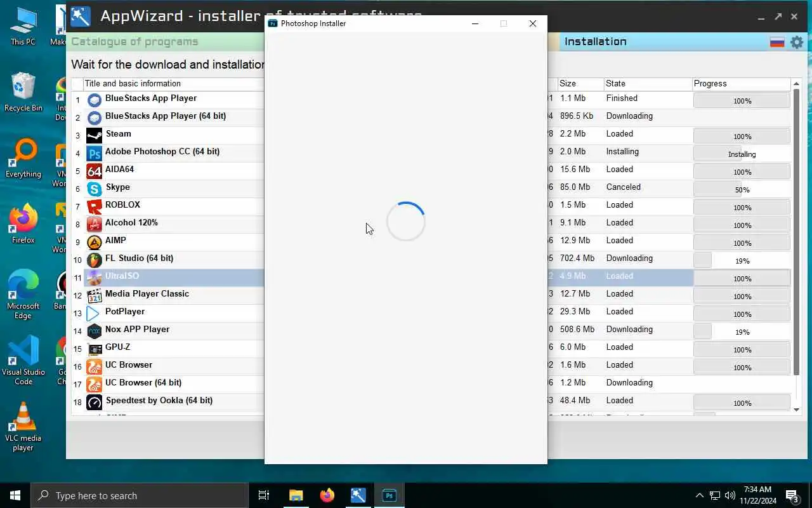Click the AppWizard taskbar icon
This screenshot has width=812, height=508.
358,495
